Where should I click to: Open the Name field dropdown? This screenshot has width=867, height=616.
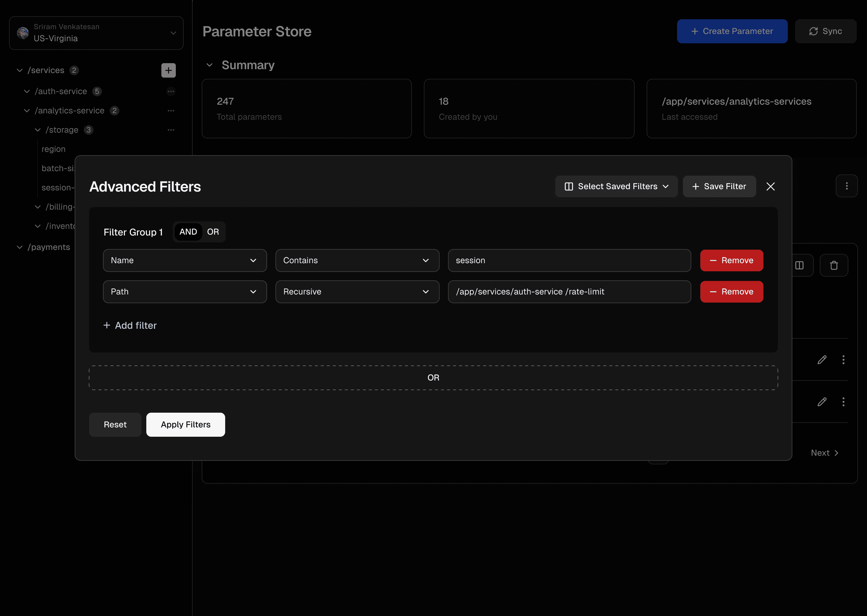[185, 260]
